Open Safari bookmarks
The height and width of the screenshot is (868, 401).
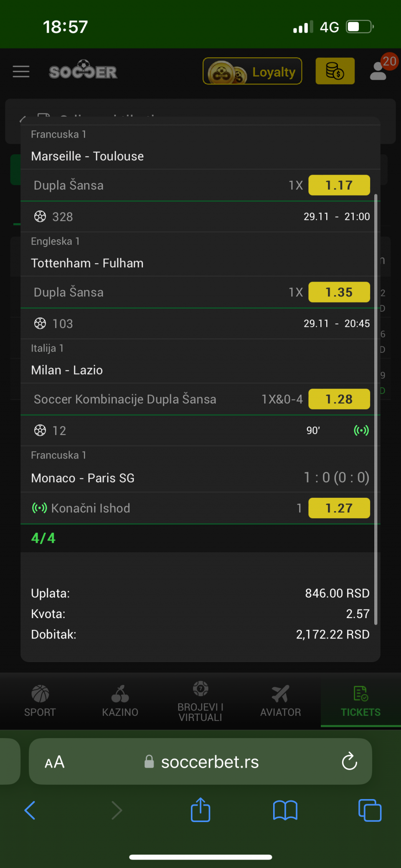pyautogui.click(x=285, y=810)
